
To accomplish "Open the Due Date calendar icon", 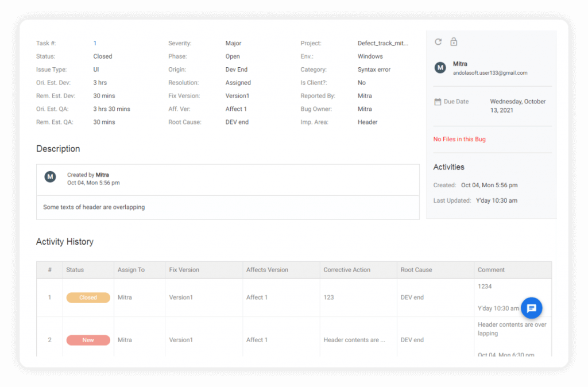I will click(x=437, y=101).
